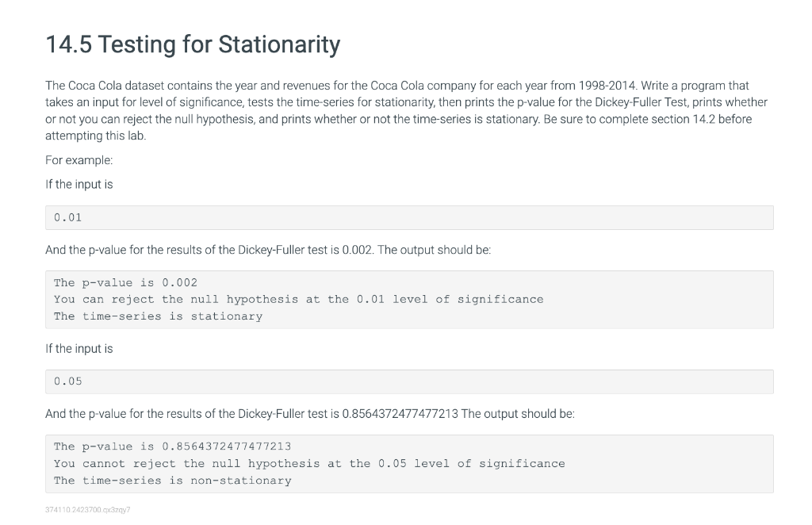This screenshot has width=812, height=525.
Task: Click 'Dickey-Fuller Test' in the description paragraph
Action: (x=642, y=102)
